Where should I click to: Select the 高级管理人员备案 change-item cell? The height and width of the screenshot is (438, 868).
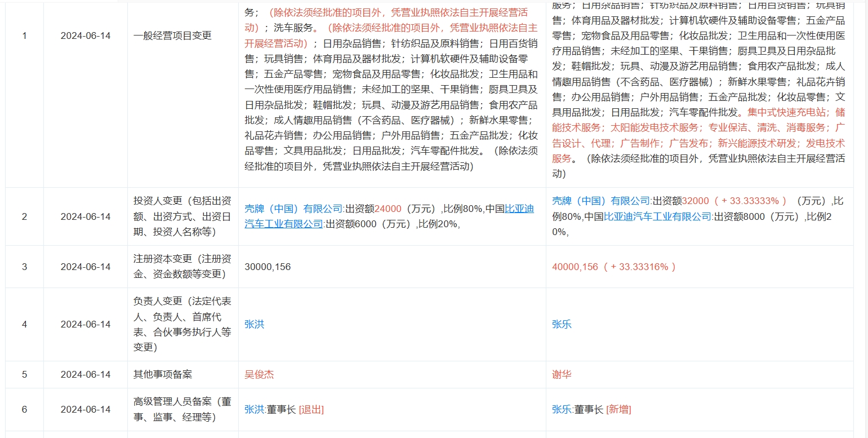pyautogui.click(x=182, y=409)
